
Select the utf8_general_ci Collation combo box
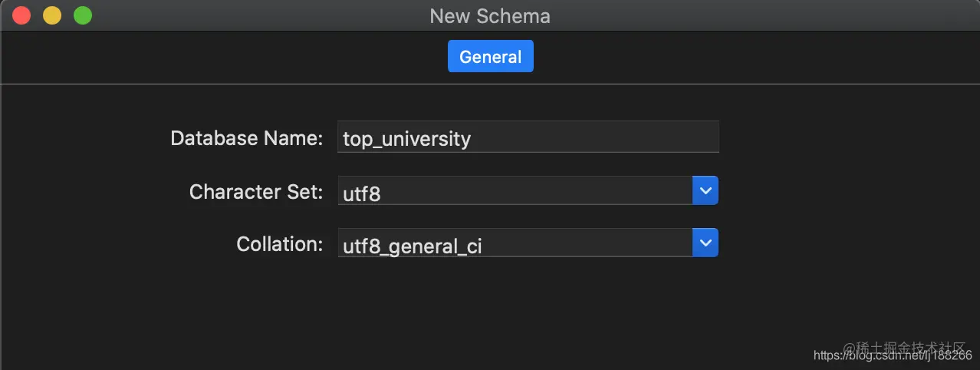click(x=515, y=243)
